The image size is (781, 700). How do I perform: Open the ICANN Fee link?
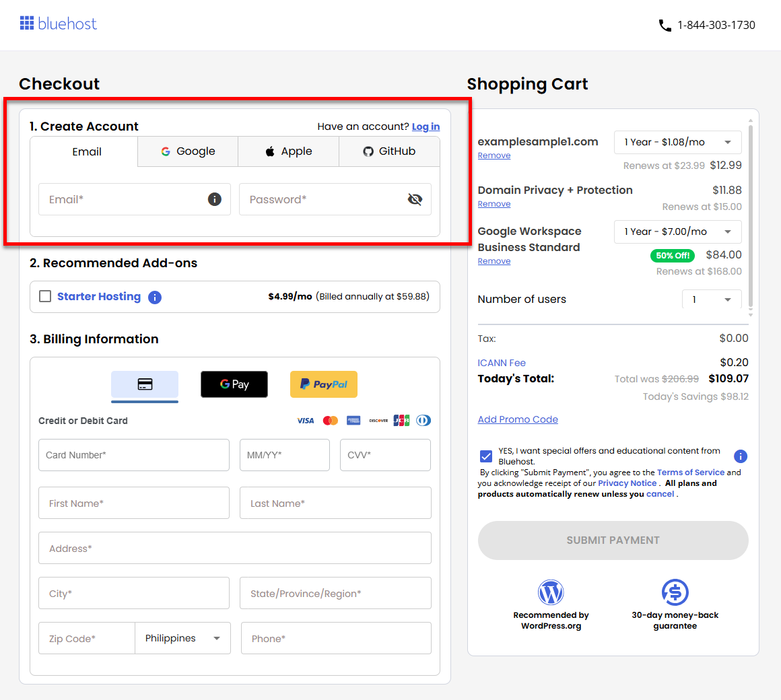pyautogui.click(x=502, y=363)
